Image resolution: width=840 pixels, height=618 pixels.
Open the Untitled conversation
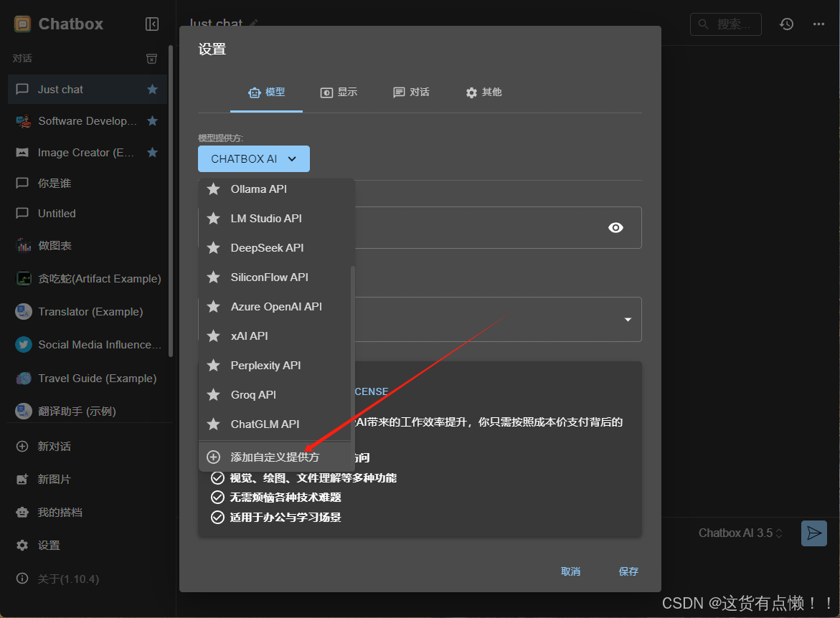pos(88,213)
